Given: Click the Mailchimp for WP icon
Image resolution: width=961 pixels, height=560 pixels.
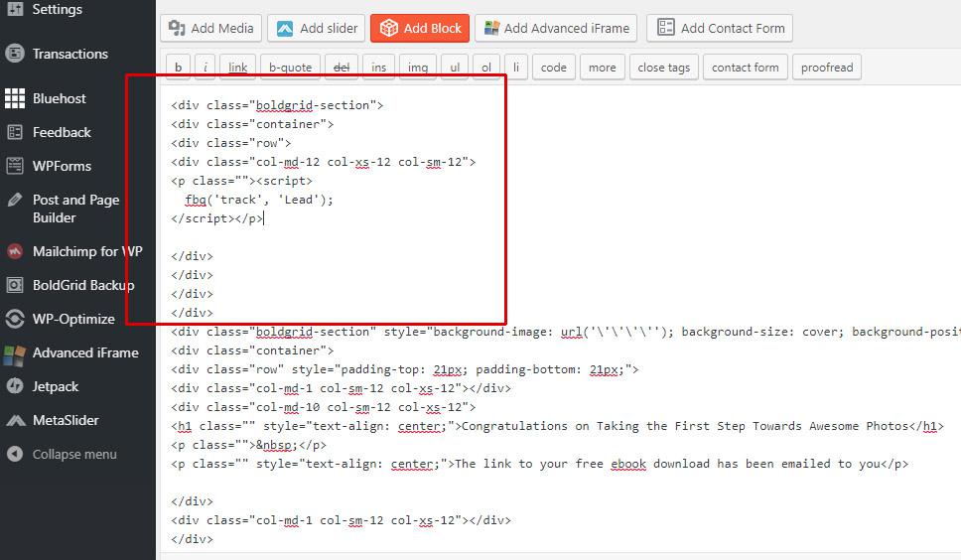Looking at the screenshot, I should point(15,251).
